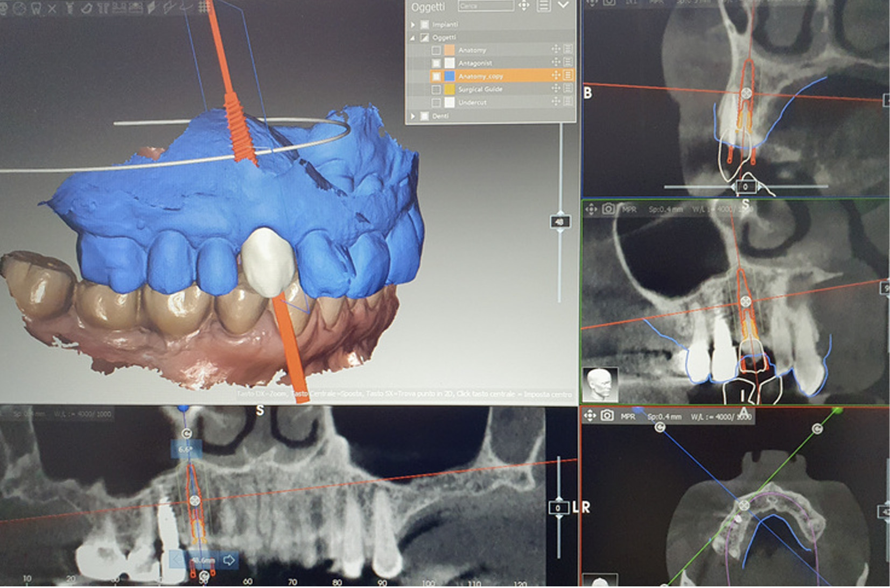Screen dimensions: 890x588
Task: Click blue color swatch of Anatomy_copy
Action: click(449, 76)
